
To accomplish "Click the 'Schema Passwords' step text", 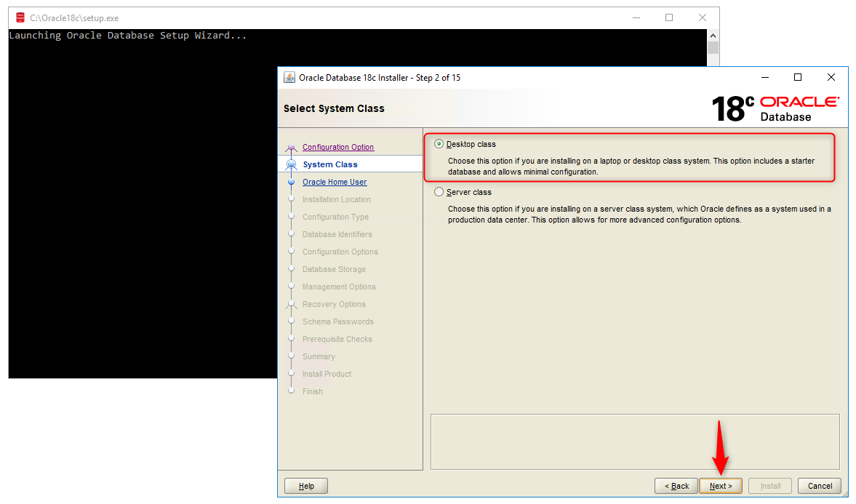I will pos(338,321).
